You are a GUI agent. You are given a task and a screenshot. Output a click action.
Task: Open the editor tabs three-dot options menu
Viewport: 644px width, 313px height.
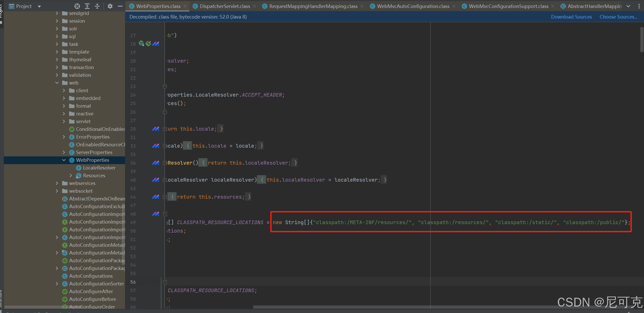[x=639, y=6]
